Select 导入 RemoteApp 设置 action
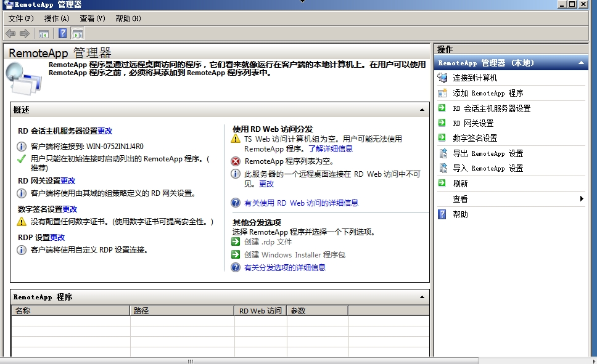Viewport: 597px width, 364px height. (x=488, y=169)
